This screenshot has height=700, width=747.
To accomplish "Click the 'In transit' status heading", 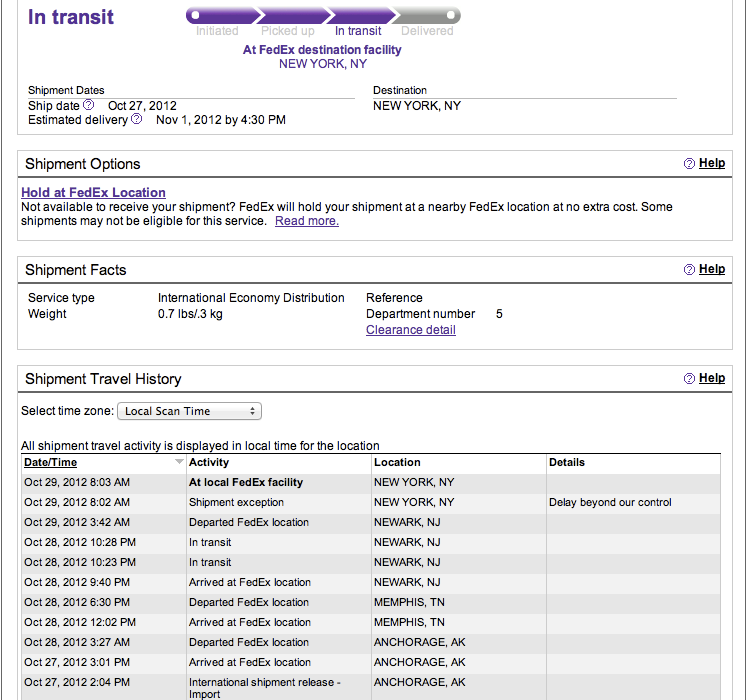I will [71, 17].
